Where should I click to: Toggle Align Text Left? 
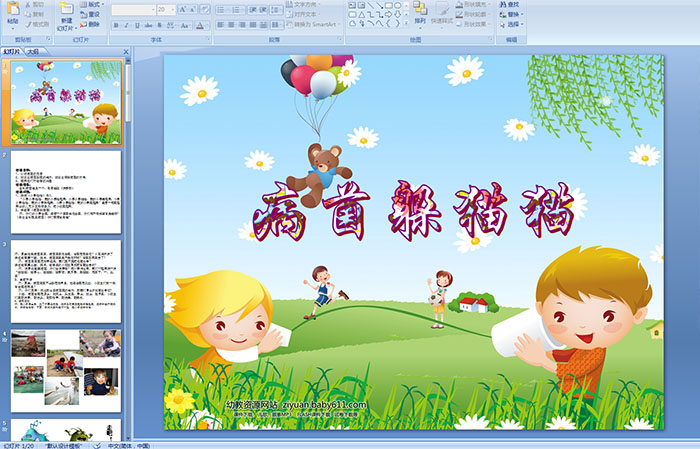click(221, 25)
